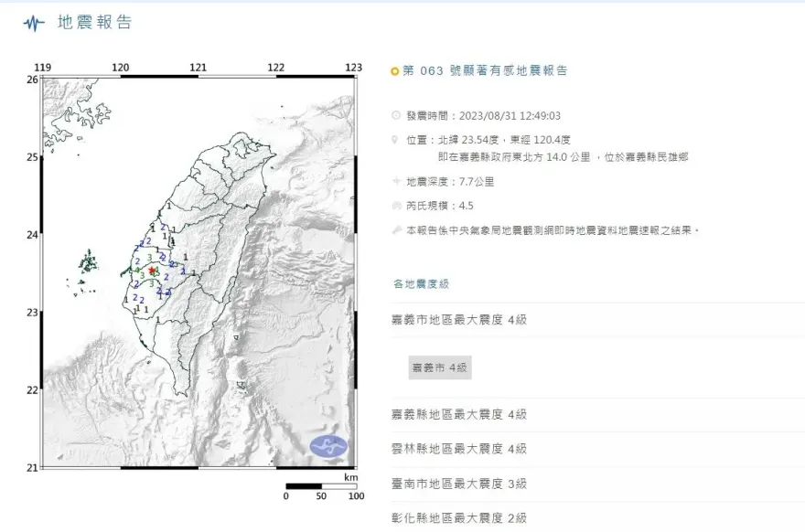Viewport: 805px width, 532px height.
Task: Expand the 臺南市地區最大震度 3級 row
Action: click(x=458, y=484)
